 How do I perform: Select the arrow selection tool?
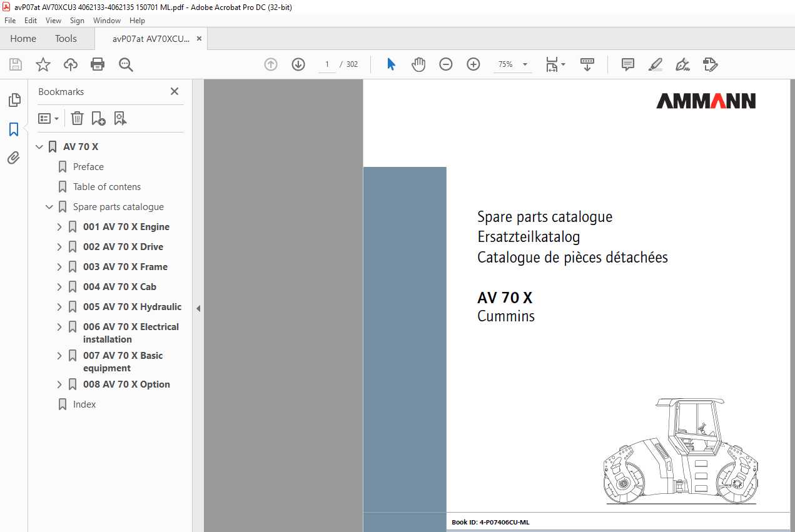[391, 64]
